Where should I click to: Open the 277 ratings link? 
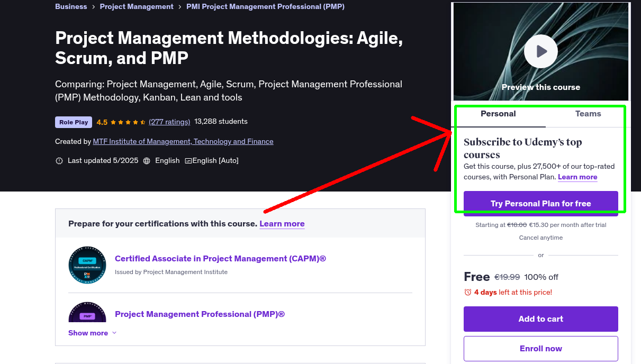tap(169, 122)
